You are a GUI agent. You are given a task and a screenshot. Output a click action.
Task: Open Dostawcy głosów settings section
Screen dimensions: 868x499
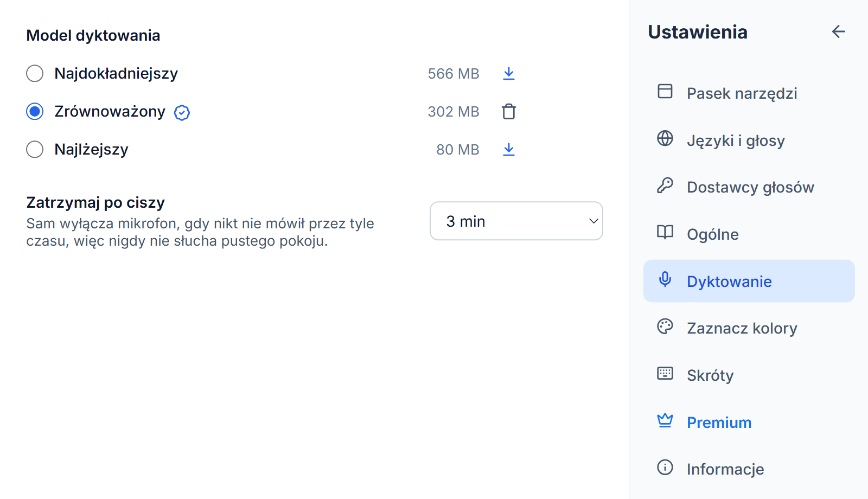click(749, 187)
